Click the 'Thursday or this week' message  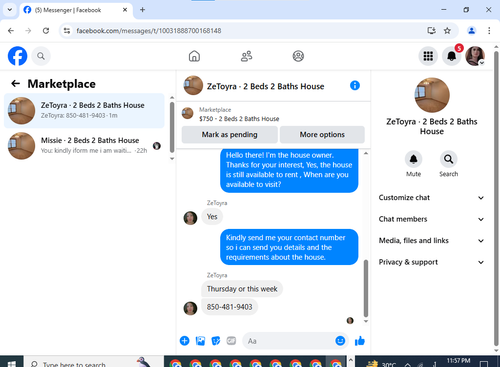242,289
